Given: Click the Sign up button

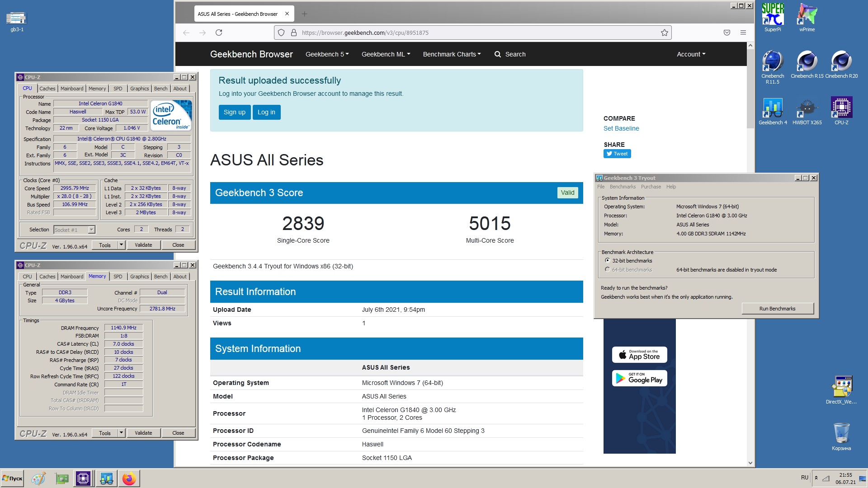Looking at the screenshot, I should pos(235,113).
